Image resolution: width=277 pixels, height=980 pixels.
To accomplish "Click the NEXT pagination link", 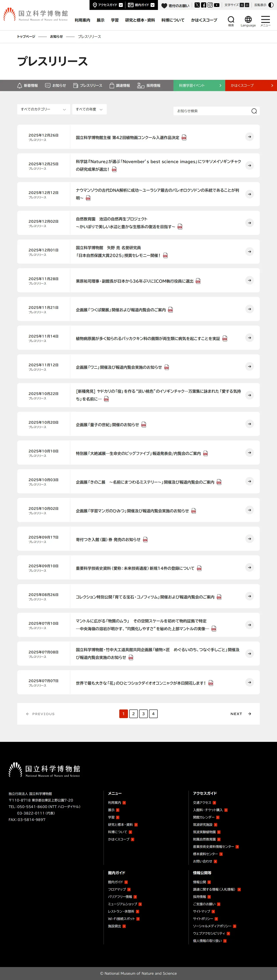I will pos(241,714).
